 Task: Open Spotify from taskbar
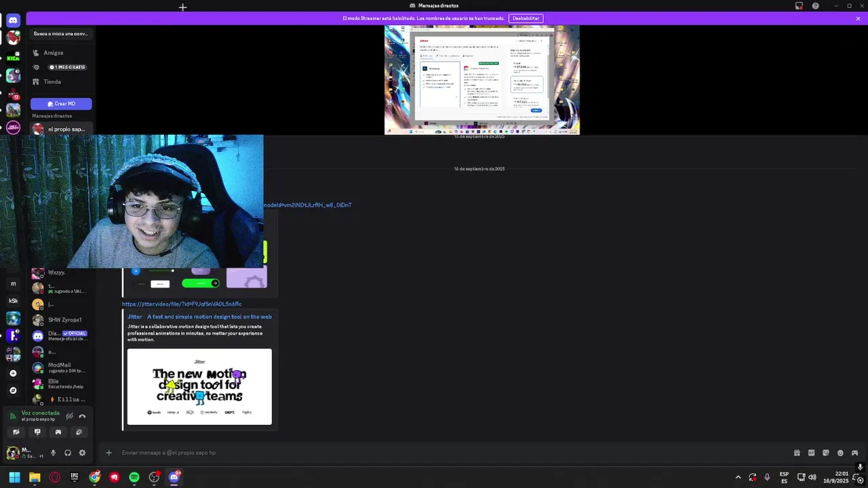point(134,477)
